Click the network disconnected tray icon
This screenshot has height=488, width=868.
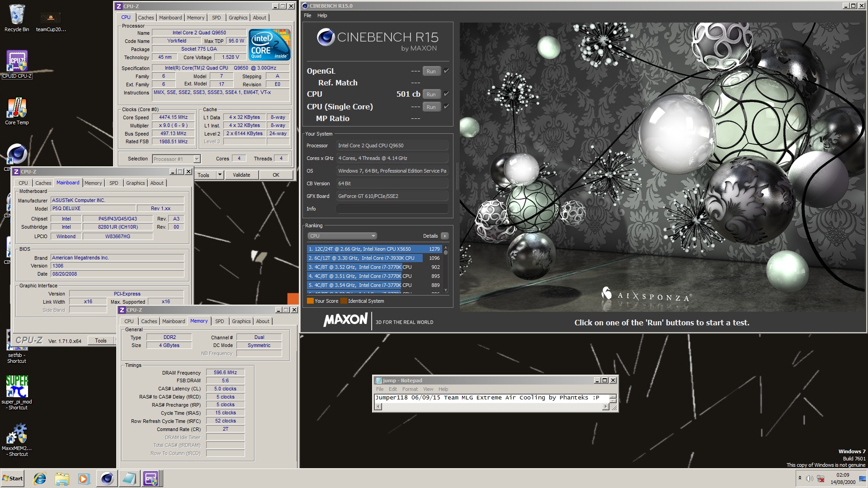pos(821,479)
